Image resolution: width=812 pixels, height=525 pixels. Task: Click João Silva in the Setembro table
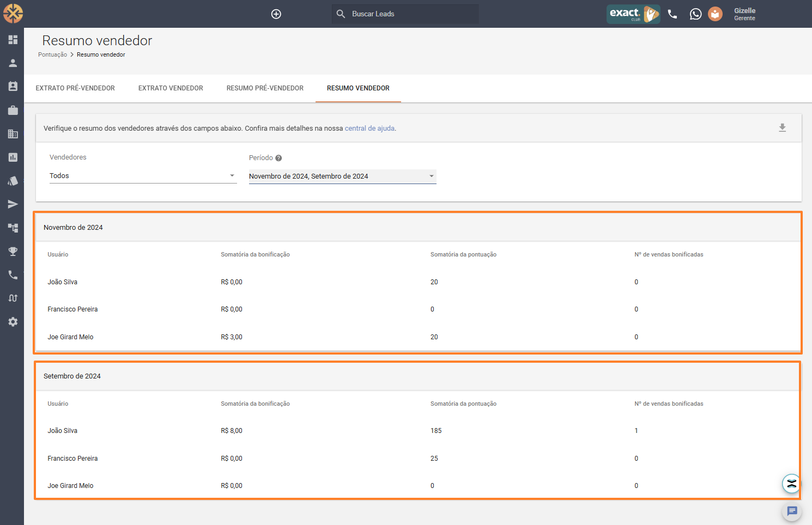click(62, 431)
